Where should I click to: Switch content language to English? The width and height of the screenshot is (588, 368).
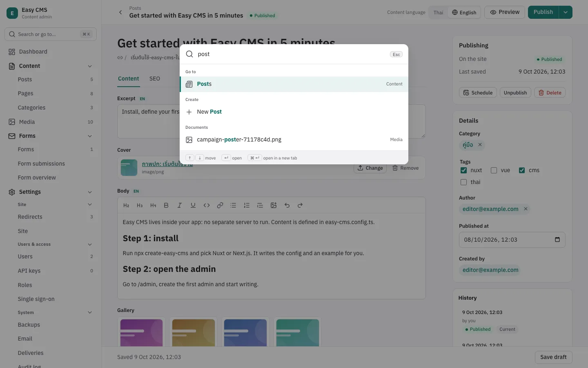464,12
